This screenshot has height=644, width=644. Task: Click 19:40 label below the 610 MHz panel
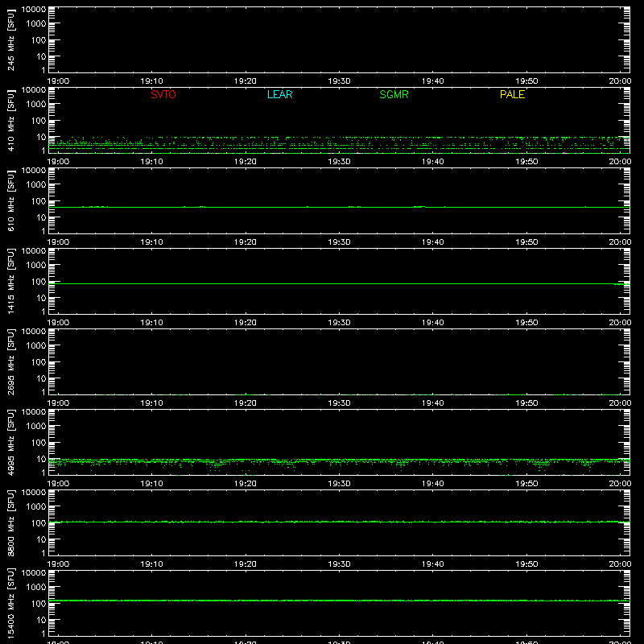432,242
